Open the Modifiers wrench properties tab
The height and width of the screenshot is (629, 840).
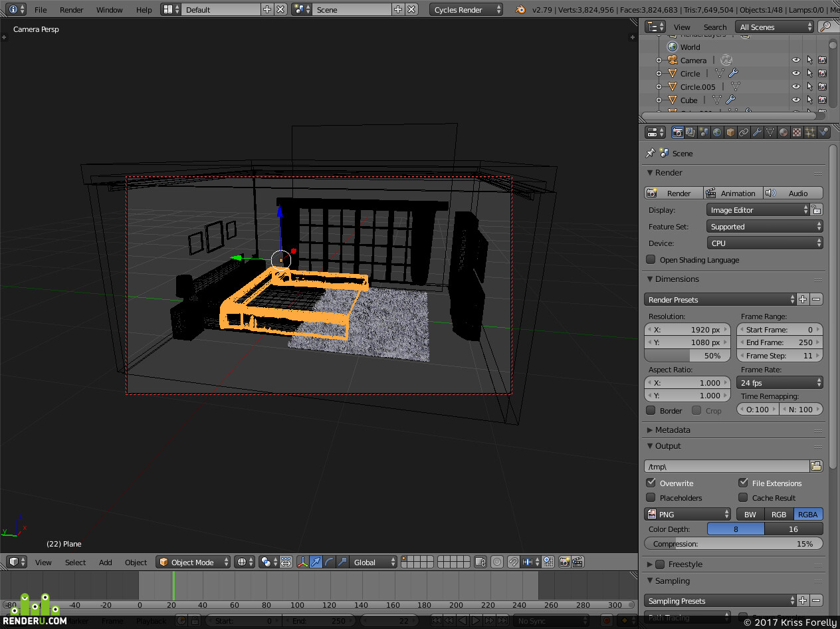(757, 132)
